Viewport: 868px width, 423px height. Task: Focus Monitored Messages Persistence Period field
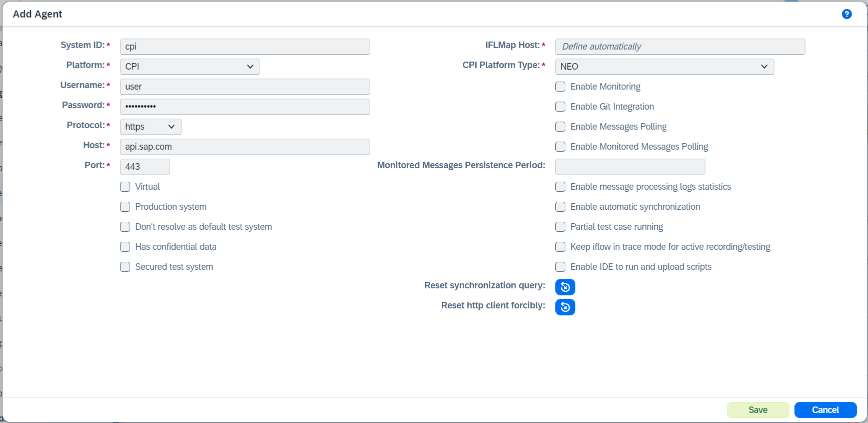coord(630,167)
